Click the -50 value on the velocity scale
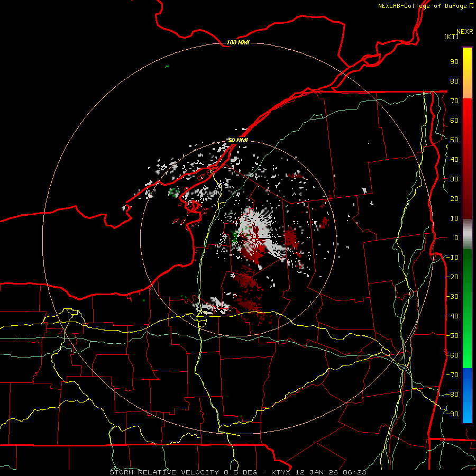The width and height of the screenshot is (476, 476). [452, 336]
